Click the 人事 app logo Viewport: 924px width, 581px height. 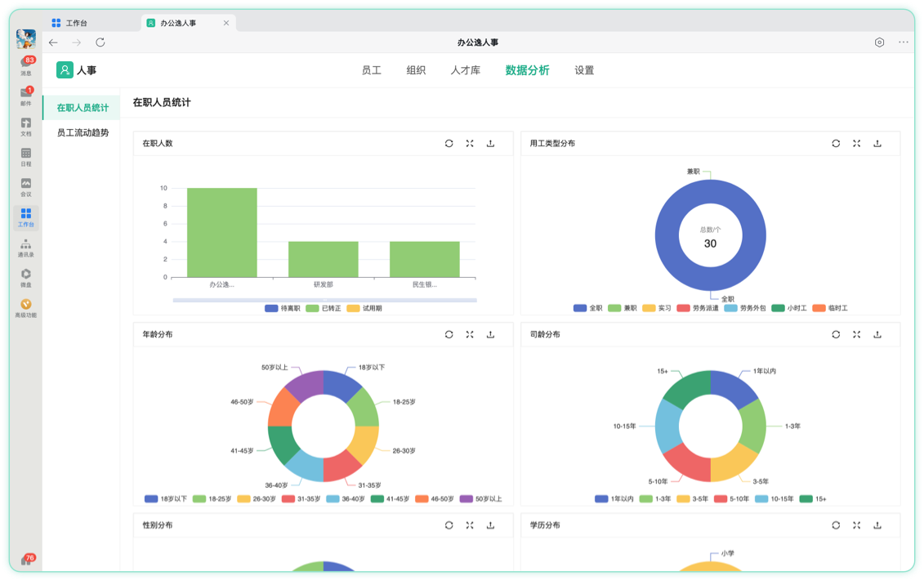[65, 70]
